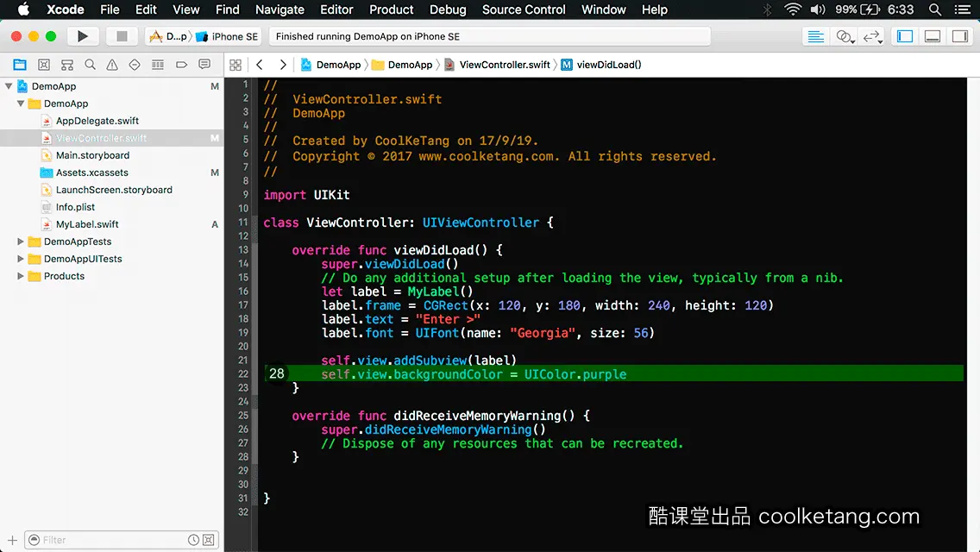The image size is (980, 552).
Task: Open Assets.xcassets catalog
Action: (91, 172)
